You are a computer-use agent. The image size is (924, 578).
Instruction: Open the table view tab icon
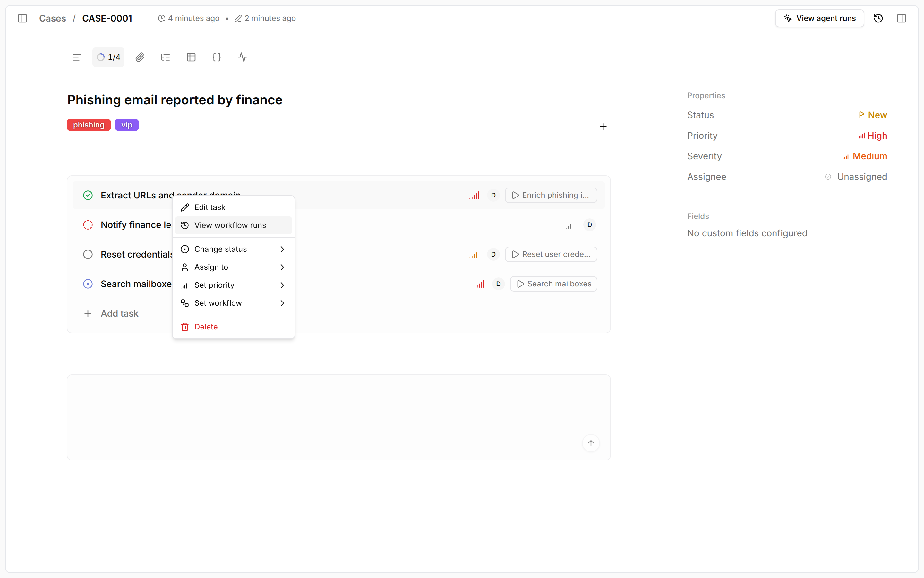click(191, 57)
